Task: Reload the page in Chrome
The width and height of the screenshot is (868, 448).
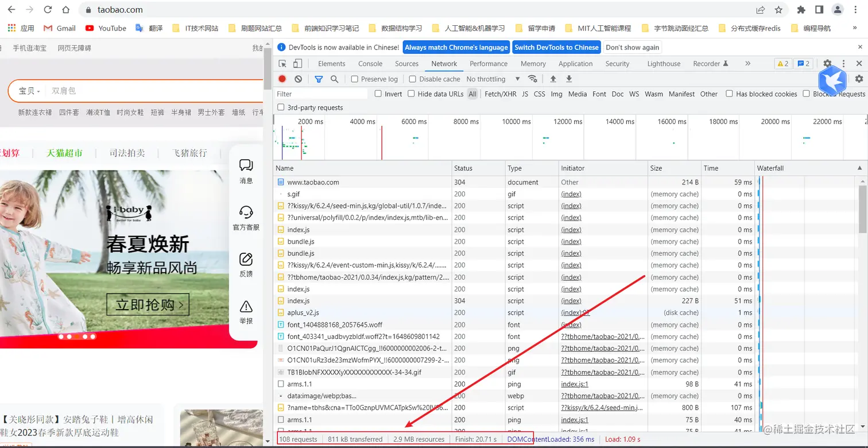Action: (x=48, y=10)
